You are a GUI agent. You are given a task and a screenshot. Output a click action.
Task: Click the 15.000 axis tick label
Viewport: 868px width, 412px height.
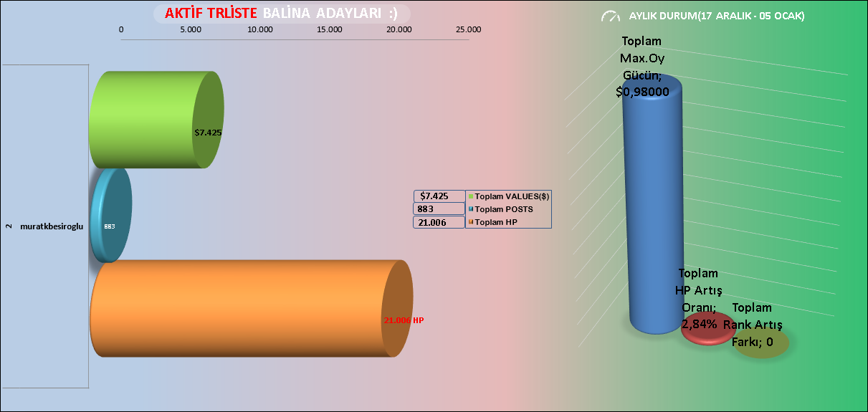(329, 29)
